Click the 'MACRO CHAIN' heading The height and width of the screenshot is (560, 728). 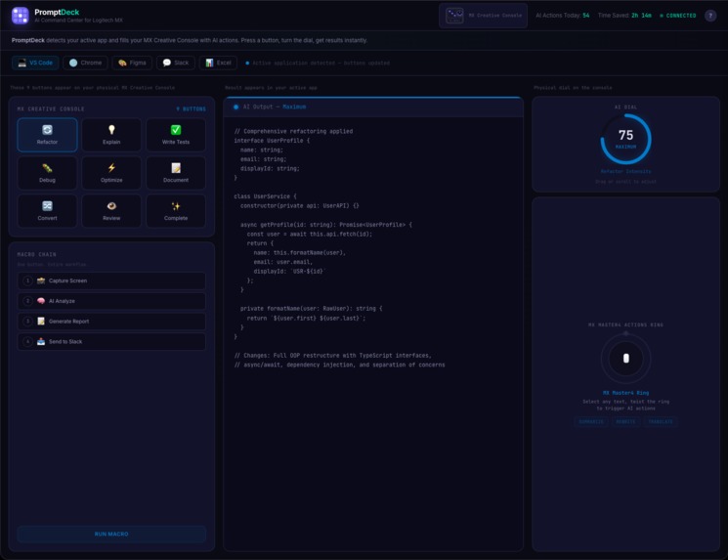pos(37,254)
